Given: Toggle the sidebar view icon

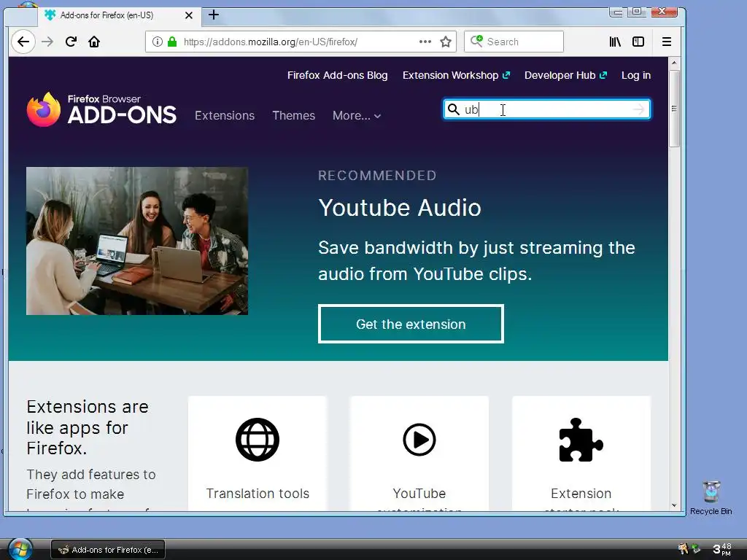Looking at the screenshot, I should (638, 42).
